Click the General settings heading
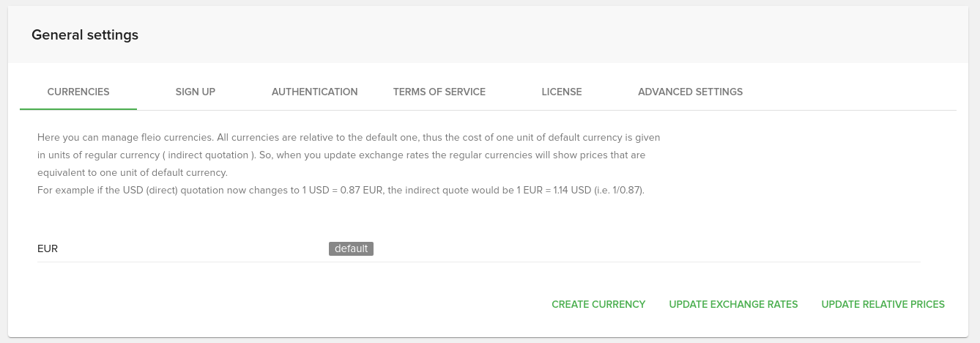 (x=85, y=34)
